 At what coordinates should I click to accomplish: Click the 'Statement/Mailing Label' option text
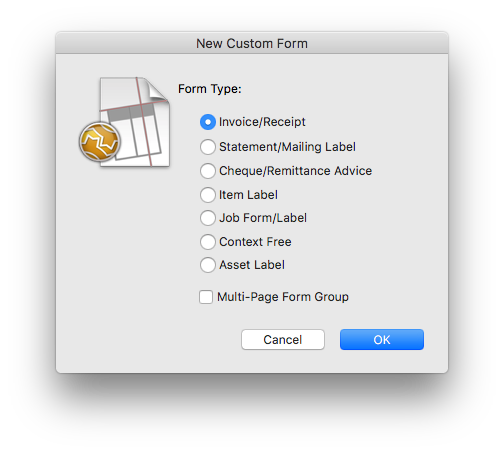287,147
